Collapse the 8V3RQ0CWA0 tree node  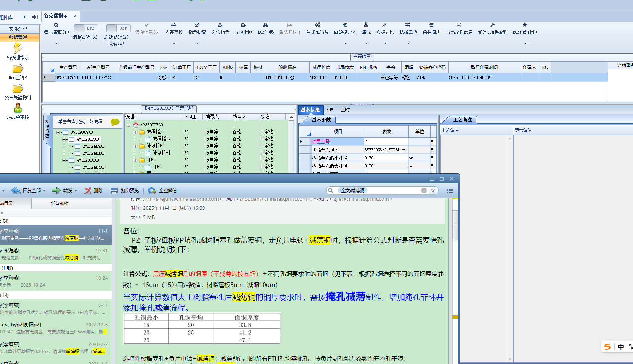coord(59,132)
